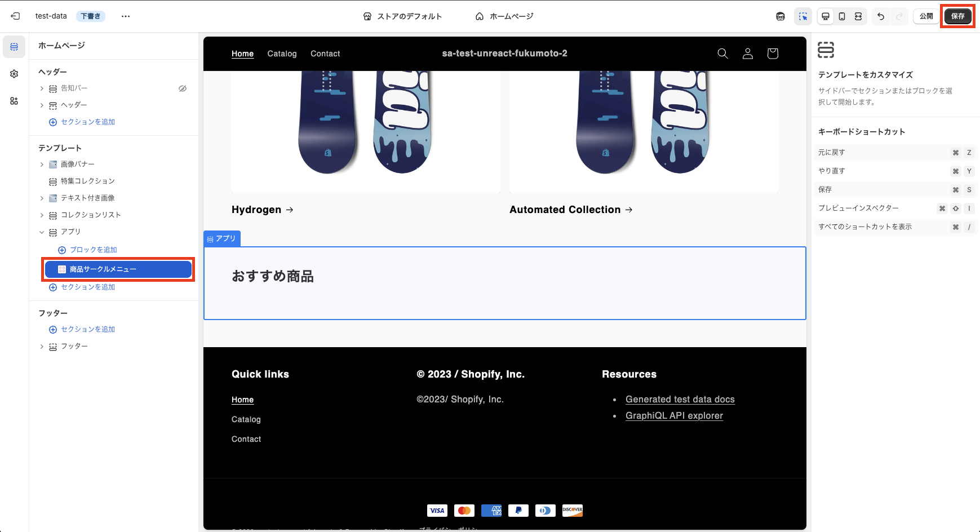Exit the theme editor via the back arrow
This screenshot has height=532, width=980.
click(15, 16)
